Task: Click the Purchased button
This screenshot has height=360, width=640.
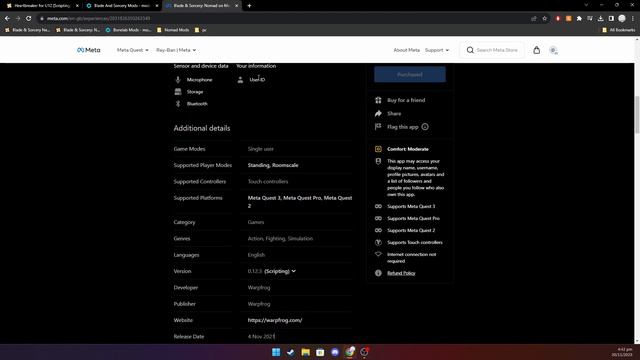Action: pyautogui.click(x=410, y=75)
